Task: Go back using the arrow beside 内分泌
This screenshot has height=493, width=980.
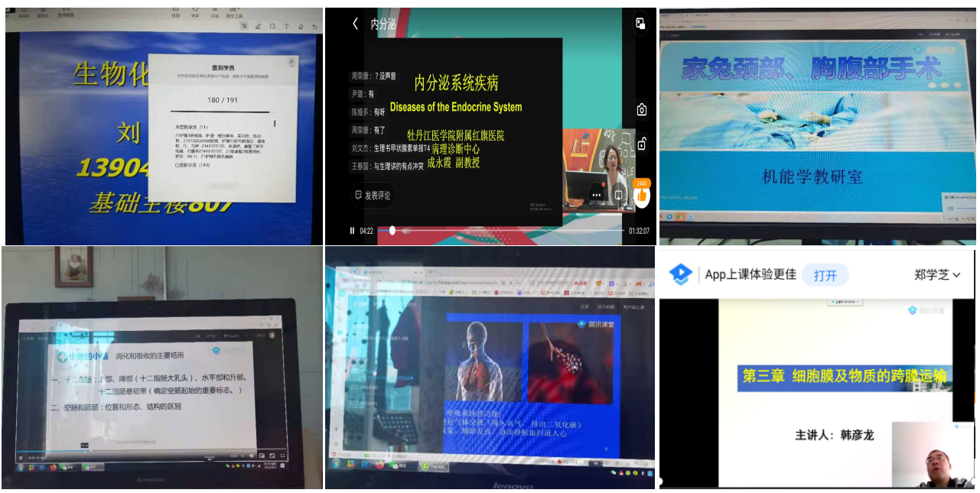Action: [355, 24]
